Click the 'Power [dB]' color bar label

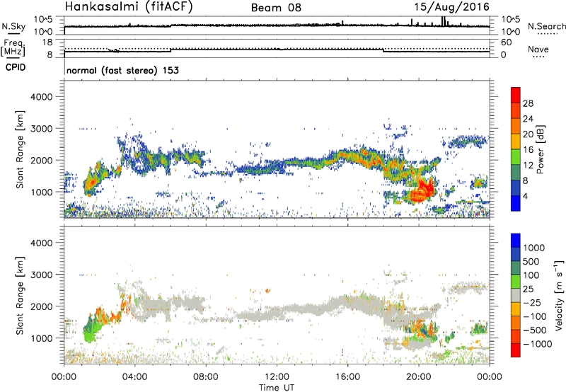tap(540, 149)
